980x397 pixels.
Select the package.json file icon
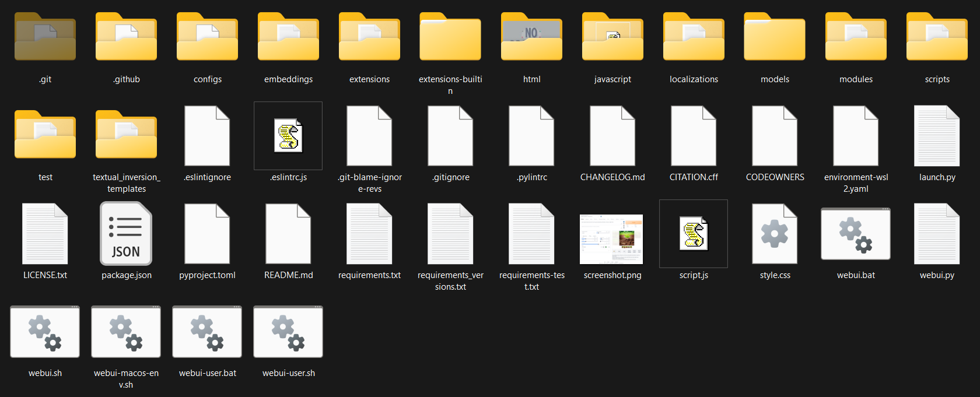click(126, 234)
